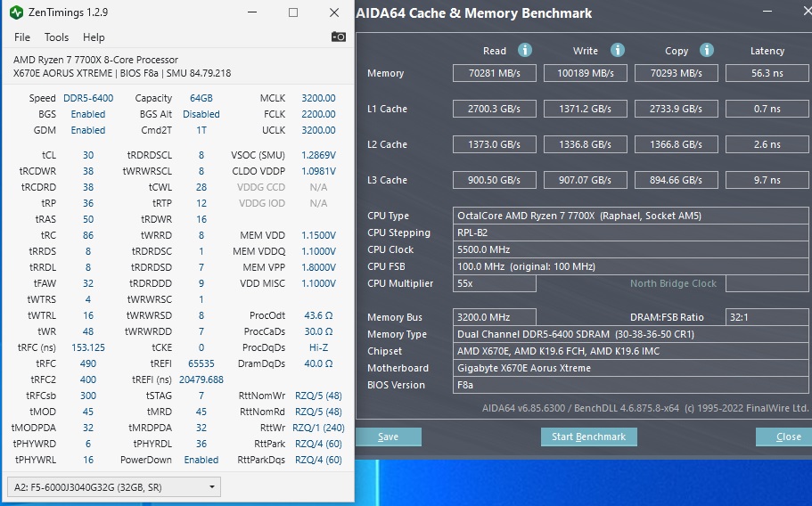
Task: Click the Save button in AIDA64
Action: [x=388, y=437]
